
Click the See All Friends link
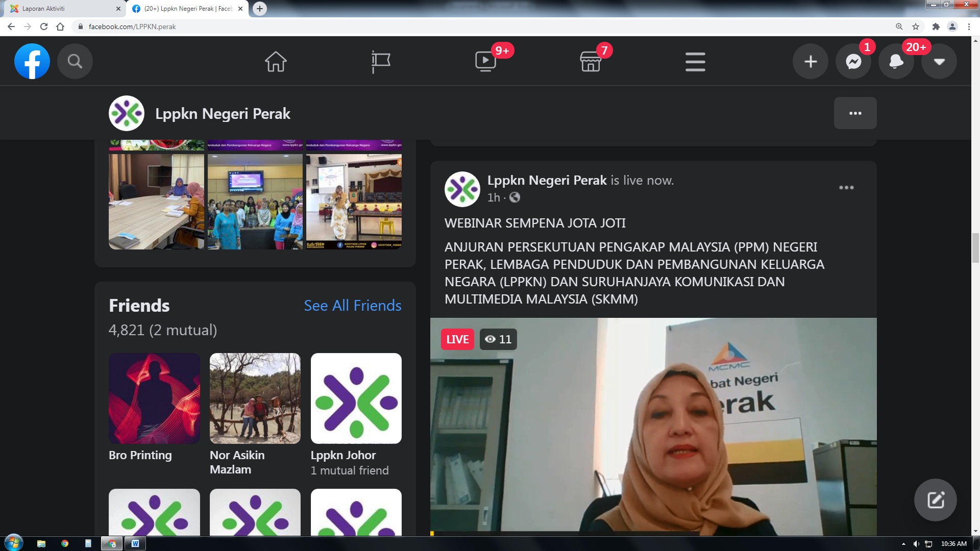(352, 306)
